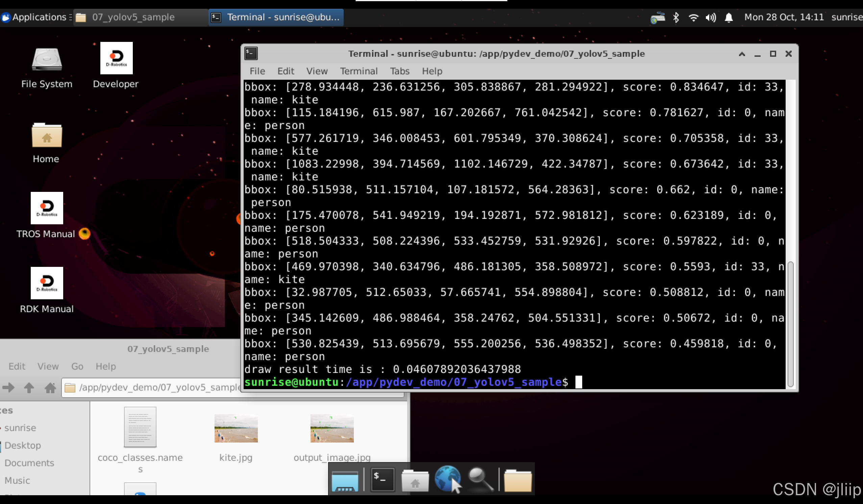The height and width of the screenshot is (504, 863).
Task: Click the Bluetooth tray icon
Action: [676, 17]
